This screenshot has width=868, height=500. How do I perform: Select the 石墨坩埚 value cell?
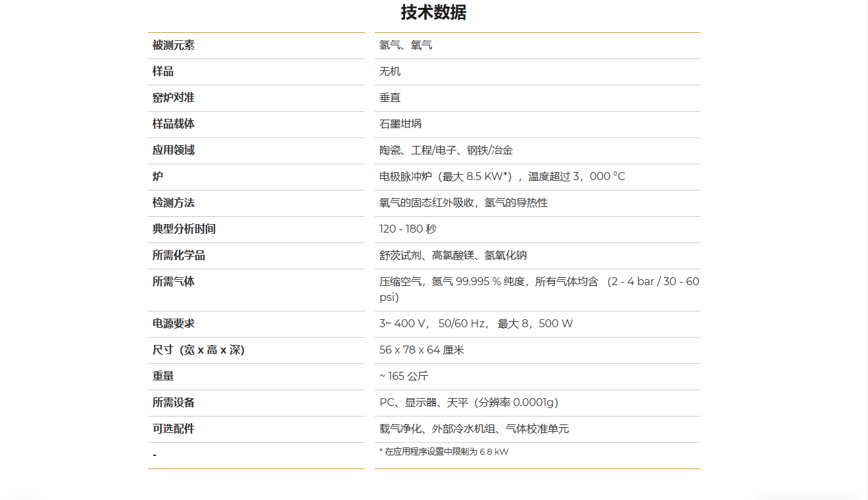(x=400, y=124)
